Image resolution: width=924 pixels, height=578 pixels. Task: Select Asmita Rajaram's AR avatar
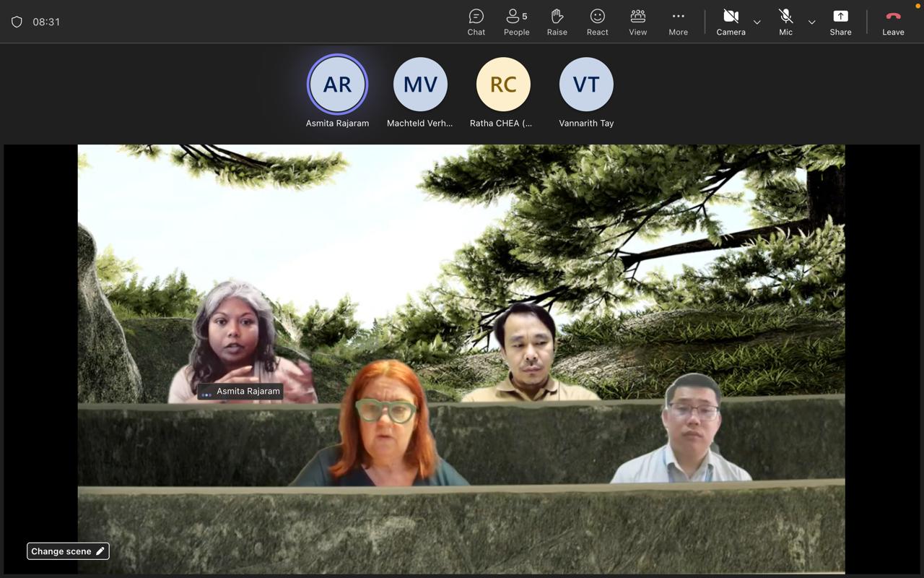coord(337,85)
